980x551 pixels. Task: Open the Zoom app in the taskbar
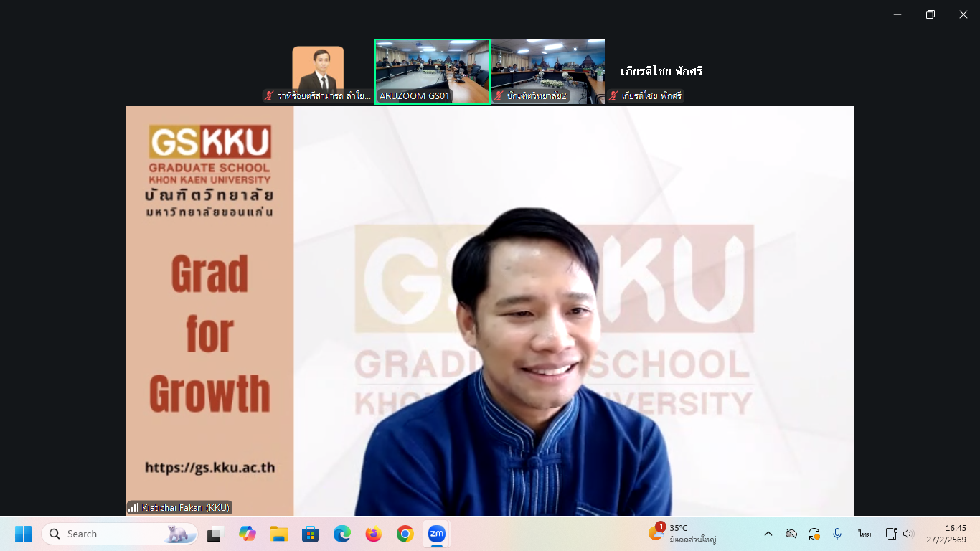[436, 534]
